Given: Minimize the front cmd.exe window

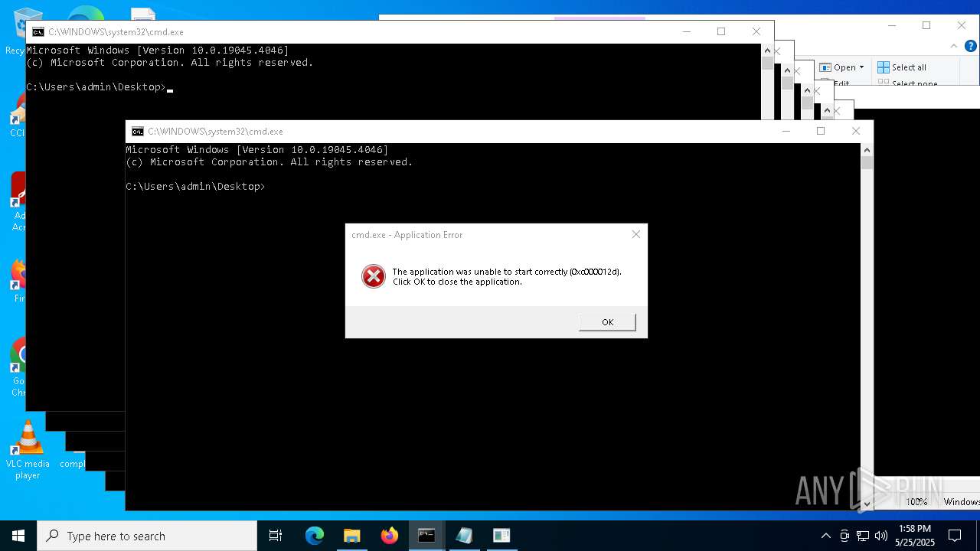Looking at the screenshot, I should pyautogui.click(x=786, y=131).
